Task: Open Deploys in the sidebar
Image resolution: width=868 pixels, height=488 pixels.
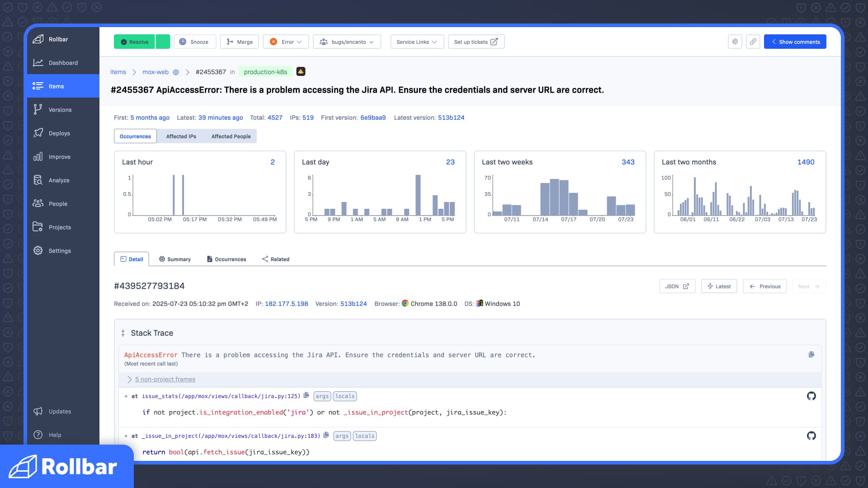Action: (59, 133)
